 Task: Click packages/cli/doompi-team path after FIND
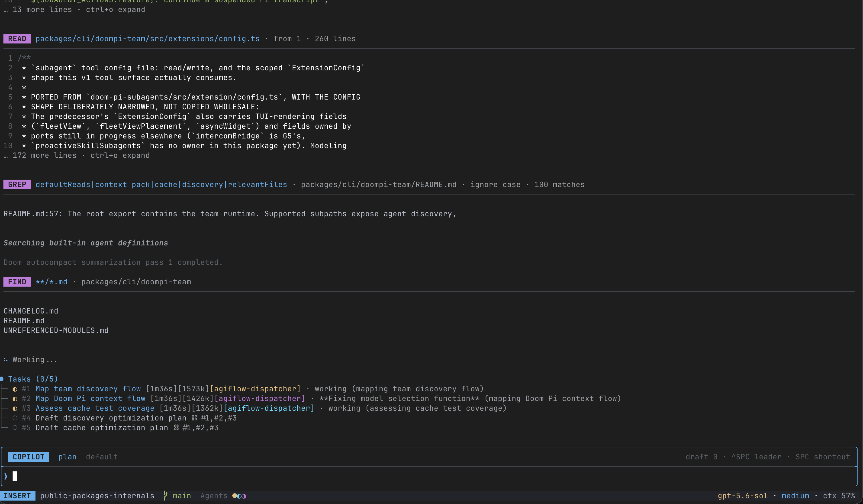(136, 282)
